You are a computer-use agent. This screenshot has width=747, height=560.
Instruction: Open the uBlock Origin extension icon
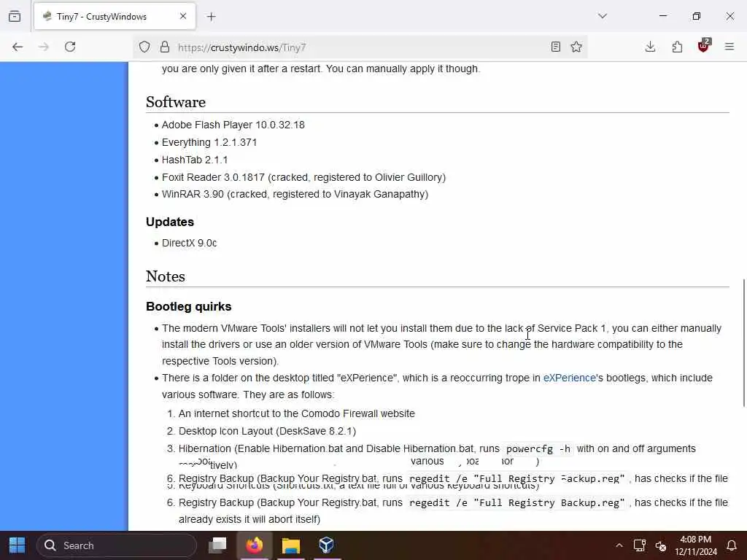(704, 46)
